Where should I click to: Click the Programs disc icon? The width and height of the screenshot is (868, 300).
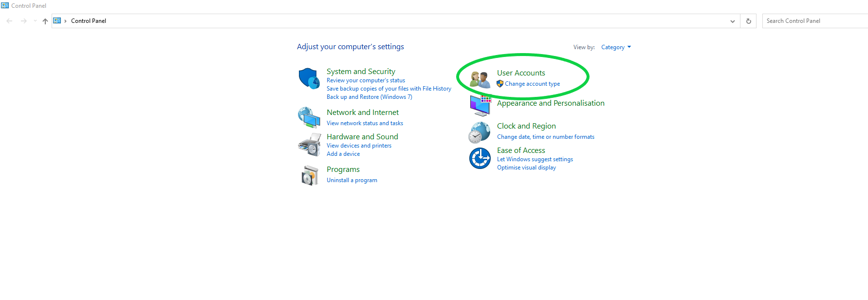(x=310, y=175)
